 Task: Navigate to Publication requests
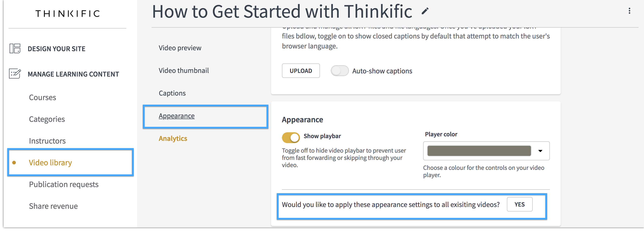[x=64, y=184]
